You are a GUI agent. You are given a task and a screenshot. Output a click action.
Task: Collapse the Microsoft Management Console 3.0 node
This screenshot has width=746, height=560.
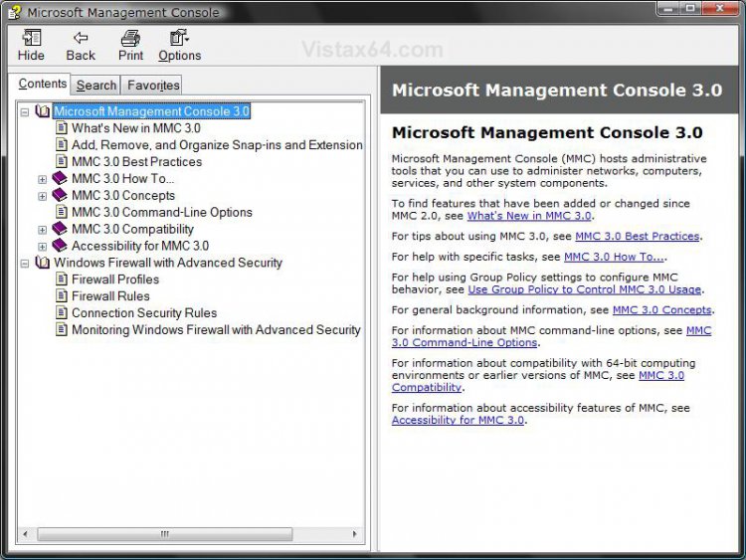point(25,112)
